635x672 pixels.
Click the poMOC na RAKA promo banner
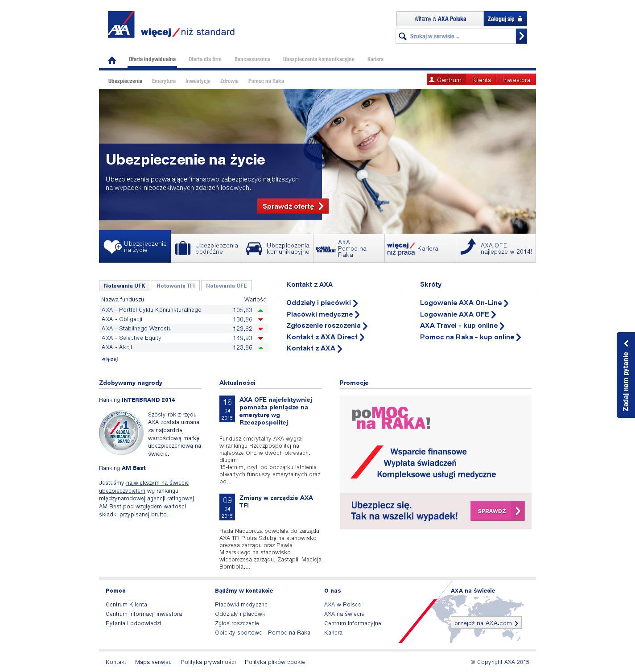[x=436, y=462]
